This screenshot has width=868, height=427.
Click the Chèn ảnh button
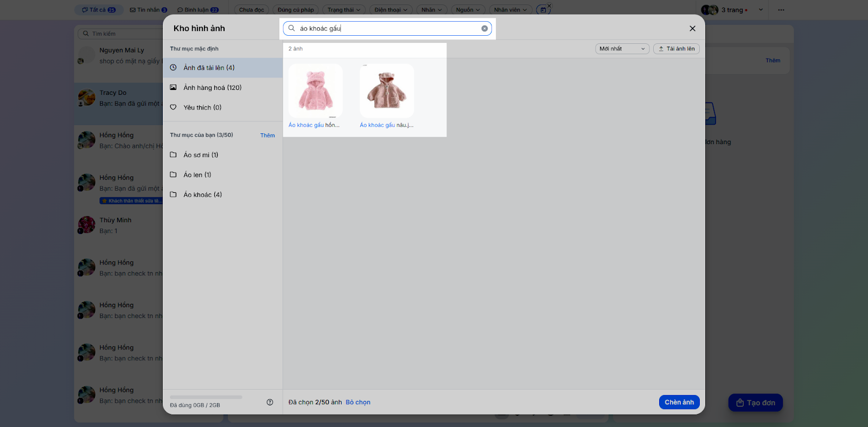(679, 402)
